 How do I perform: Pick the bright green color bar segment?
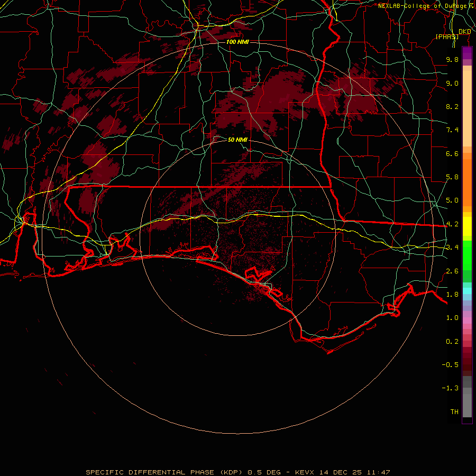pyautogui.click(x=467, y=255)
